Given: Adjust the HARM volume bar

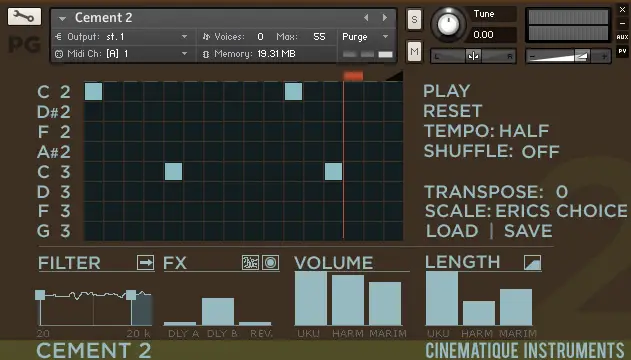Looking at the screenshot, I should tap(348, 300).
